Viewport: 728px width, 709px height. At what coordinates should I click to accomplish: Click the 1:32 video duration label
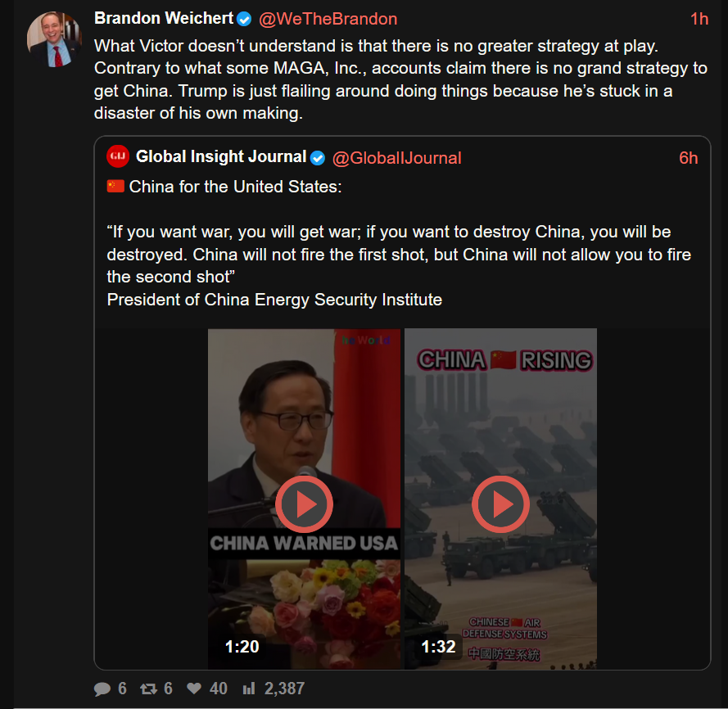438,646
